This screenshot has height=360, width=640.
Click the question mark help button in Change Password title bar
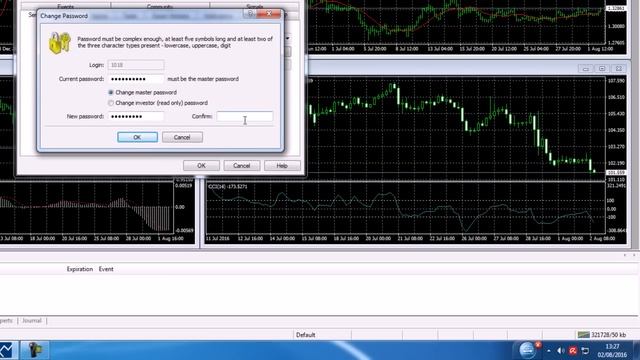click(x=250, y=13)
